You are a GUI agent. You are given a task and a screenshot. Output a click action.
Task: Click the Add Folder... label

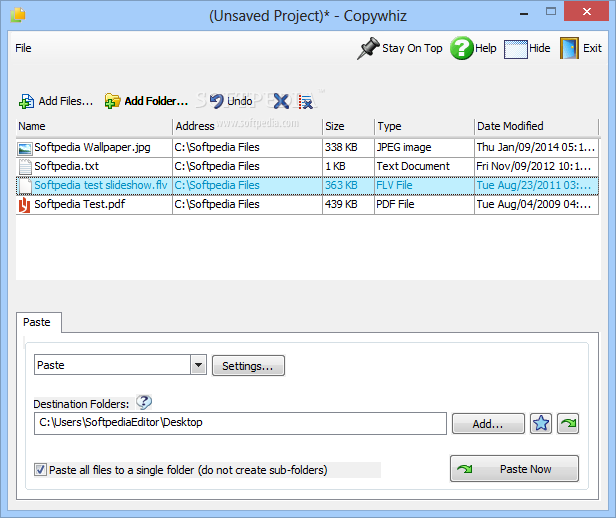156,101
